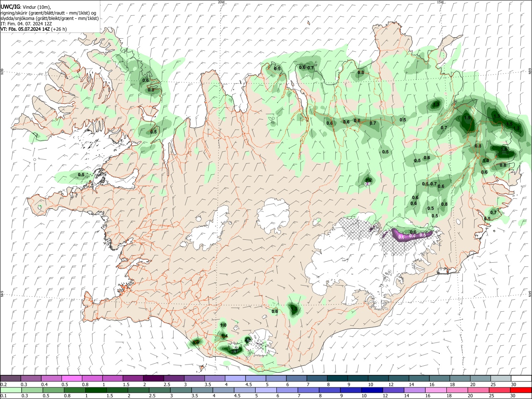Screen dimensions: 532x399
Task: Select the 1.9 precipitation value on the map
Action: click(467, 118)
